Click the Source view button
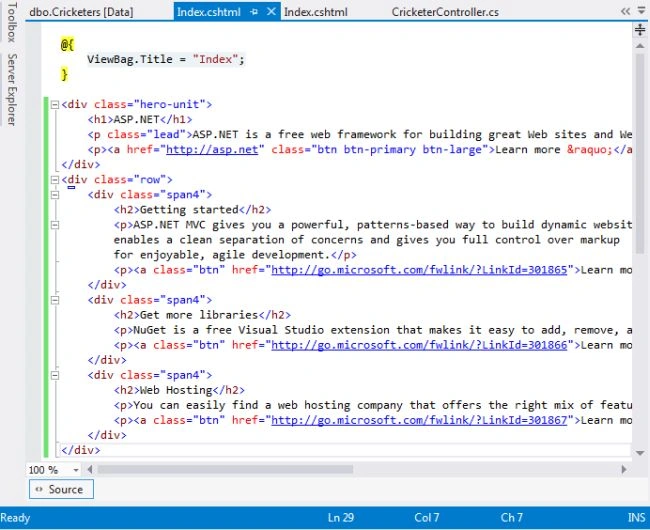 tap(61, 489)
